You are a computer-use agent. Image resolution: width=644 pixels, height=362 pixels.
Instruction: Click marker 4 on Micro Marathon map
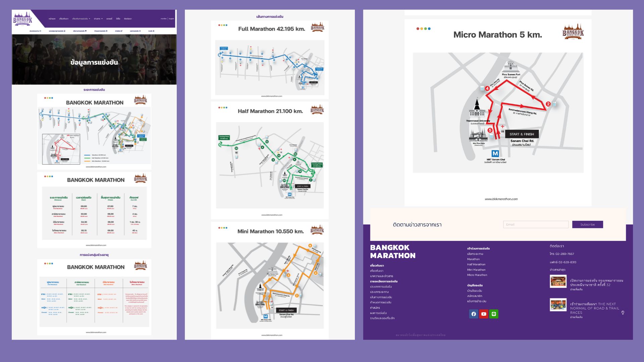click(x=487, y=88)
